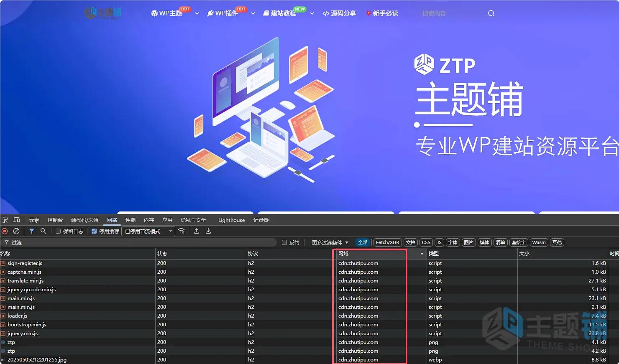The image size is (619, 364).
Task: Open the 建站教程 navigation link
Action: pyautogui.click(x=279, y=13)
